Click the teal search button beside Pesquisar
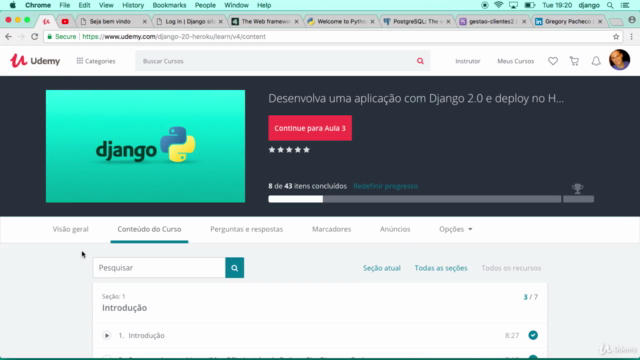 pyautogui.click(x=235, y=268)
